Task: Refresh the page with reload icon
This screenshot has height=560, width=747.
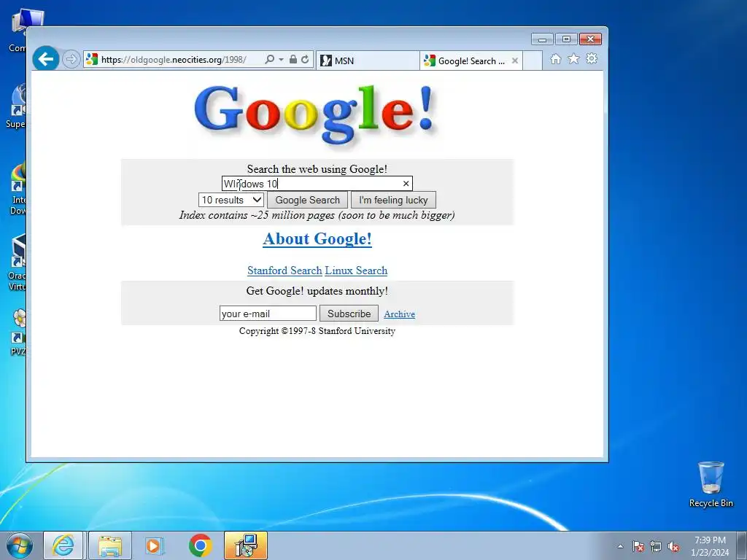Action: (x=305, y=60)
